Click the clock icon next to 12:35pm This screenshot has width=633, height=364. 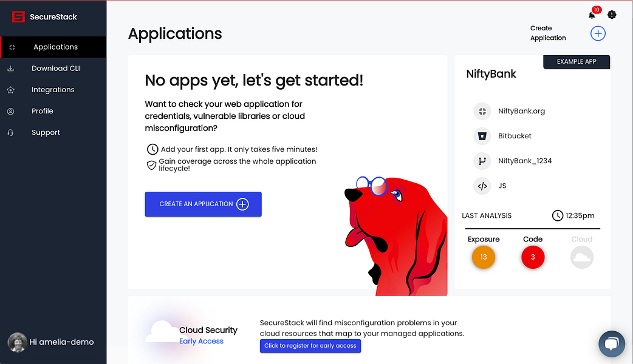pos(558,215)
